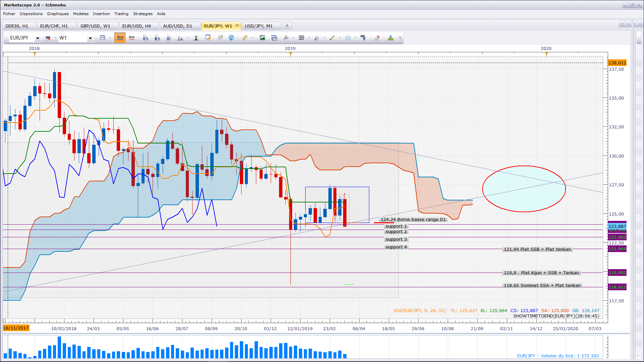Click the 18/11/2017 date label
644x362 pixels.
coord(16,328)
